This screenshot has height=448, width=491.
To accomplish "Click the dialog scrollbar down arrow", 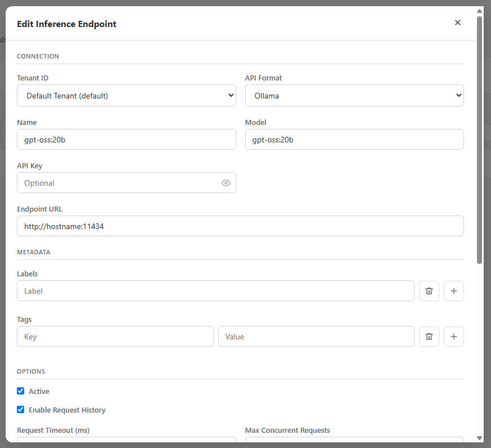I will tap(479, 438).
